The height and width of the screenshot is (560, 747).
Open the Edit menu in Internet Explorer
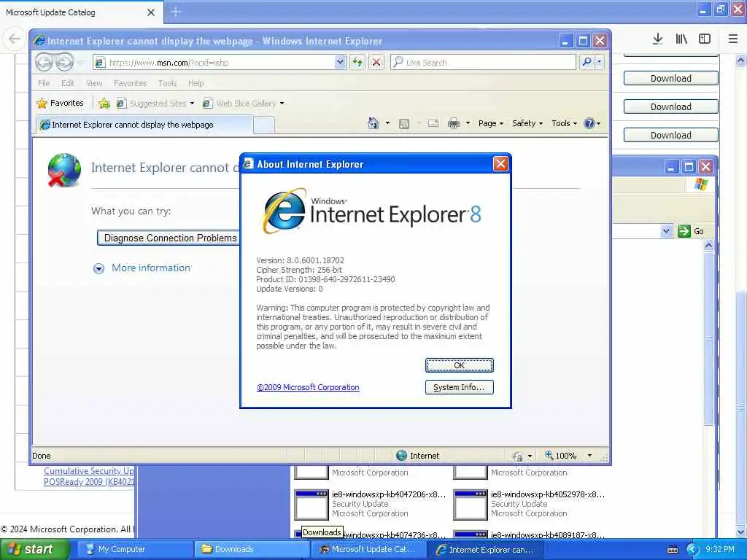coord(68,83)
